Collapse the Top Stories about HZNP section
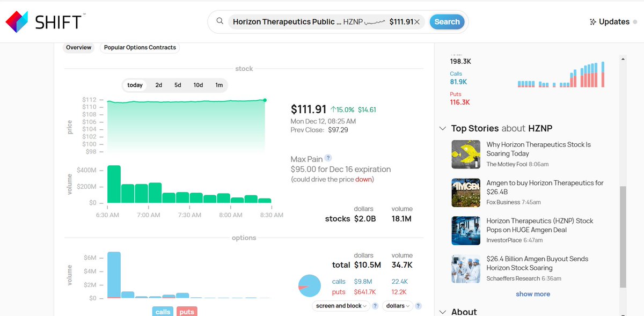The image size is (644, 316). coord(443,128)
